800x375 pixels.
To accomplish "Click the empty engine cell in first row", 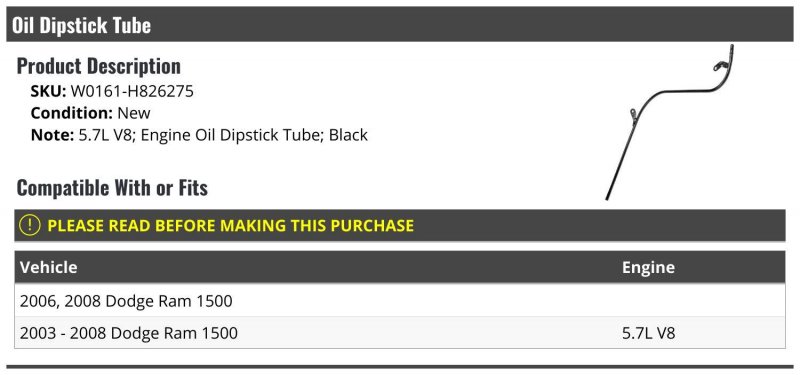I will click(702, 301).
